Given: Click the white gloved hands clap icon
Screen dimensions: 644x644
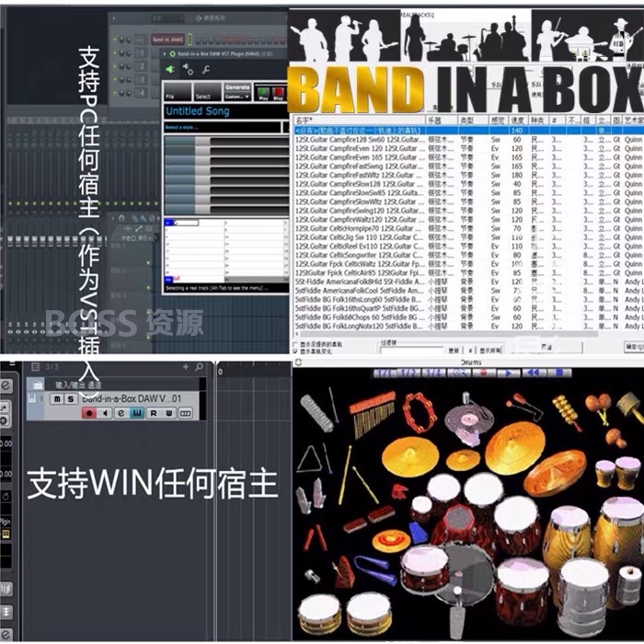Looking at the screenshot, I should pyautogui.click(x=311, y=496).
